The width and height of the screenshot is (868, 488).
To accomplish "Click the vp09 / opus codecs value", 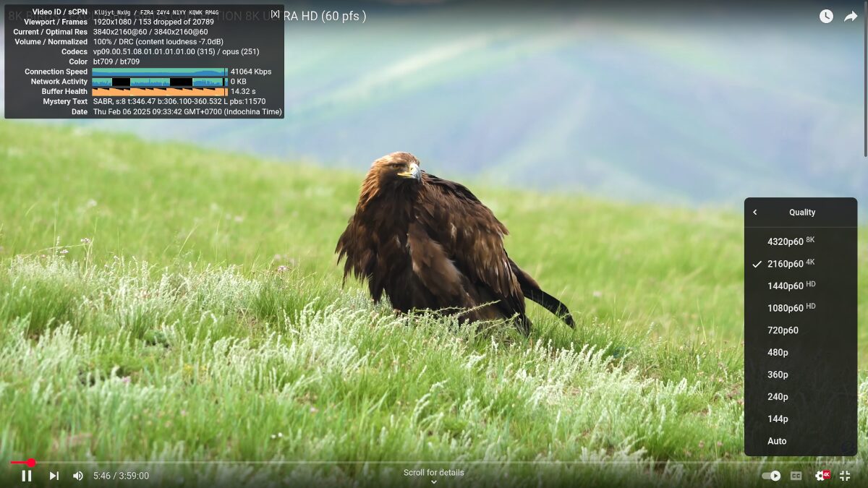I will [176, 52].
